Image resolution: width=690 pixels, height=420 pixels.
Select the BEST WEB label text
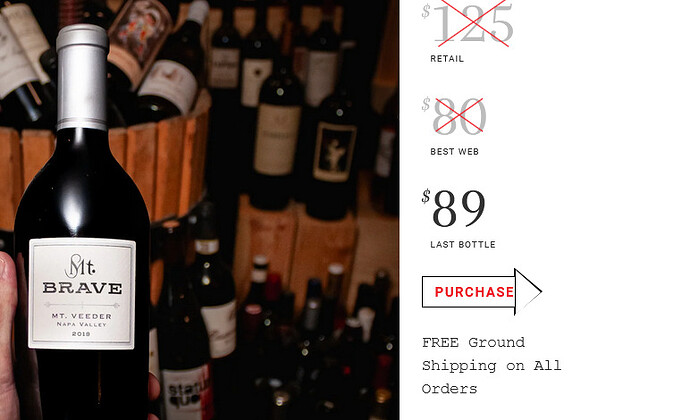454,151
